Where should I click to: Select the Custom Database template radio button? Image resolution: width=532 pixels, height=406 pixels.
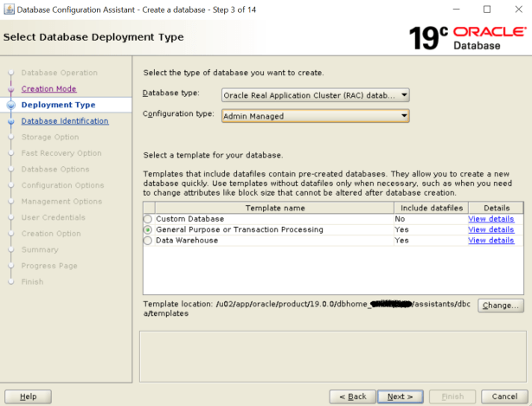pyautogui.click(x=148, y=220)
